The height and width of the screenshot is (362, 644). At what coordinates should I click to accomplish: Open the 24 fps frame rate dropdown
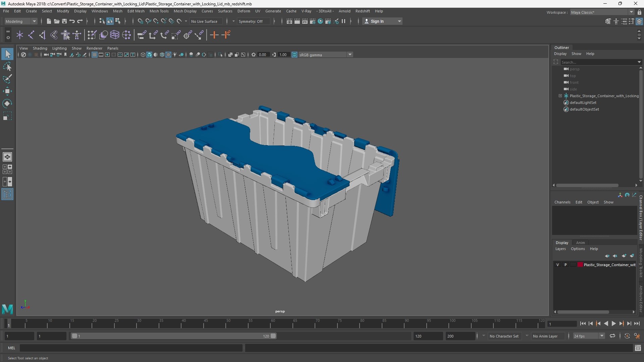(x=589, y=336)
